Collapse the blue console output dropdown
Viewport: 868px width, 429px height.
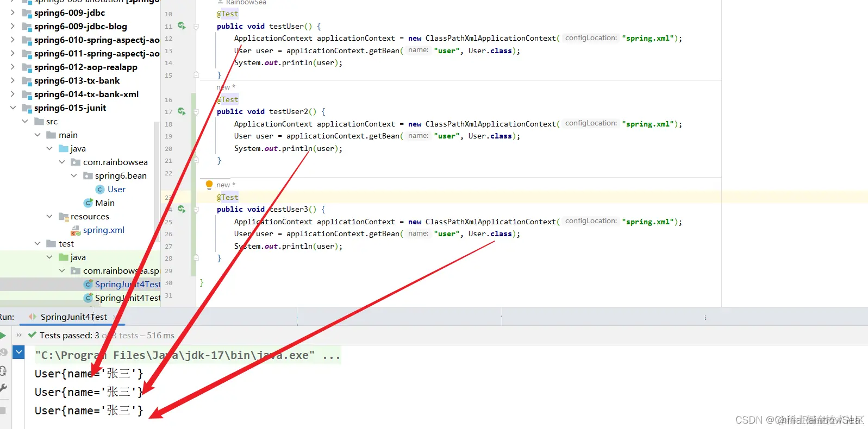(x=19, y=352)
